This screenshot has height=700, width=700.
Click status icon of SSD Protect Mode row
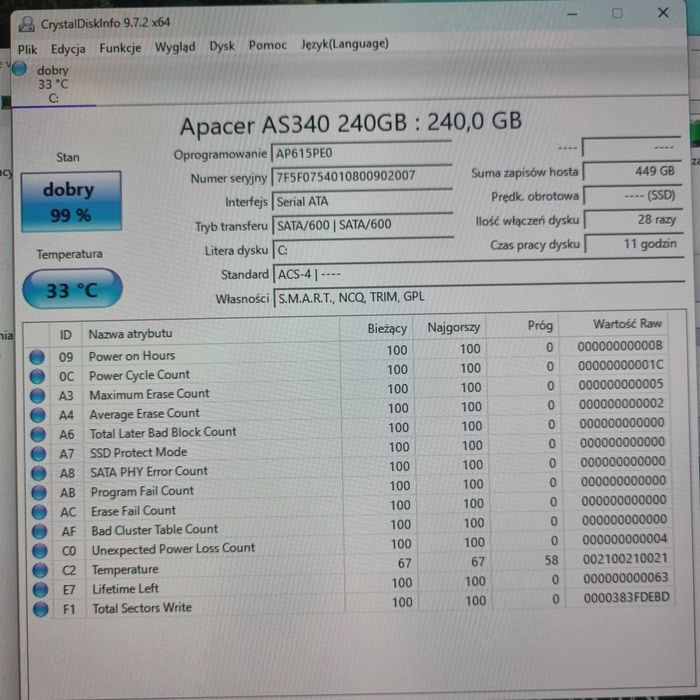coord(38,454)
